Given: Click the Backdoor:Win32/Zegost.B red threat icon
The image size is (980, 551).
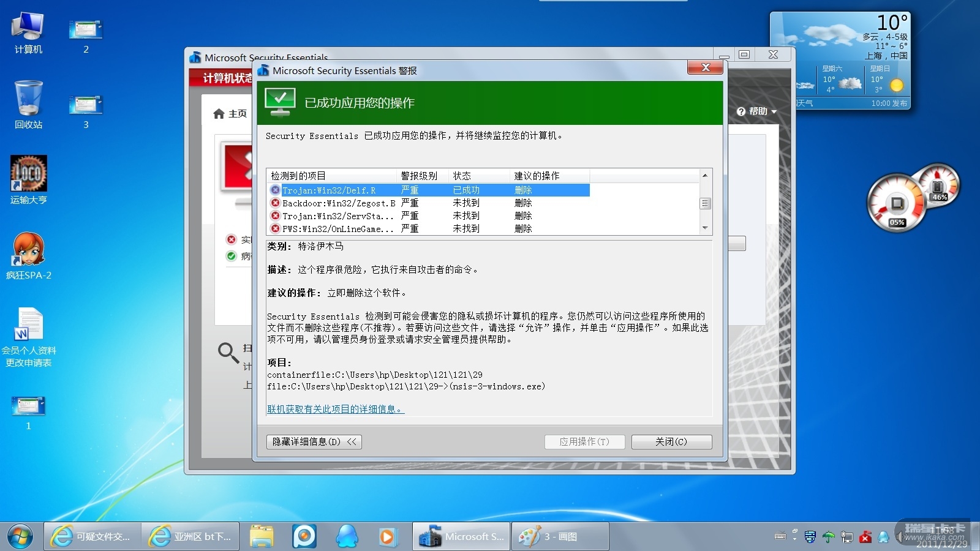Looking at the screenshot, I should click(275, 203).
